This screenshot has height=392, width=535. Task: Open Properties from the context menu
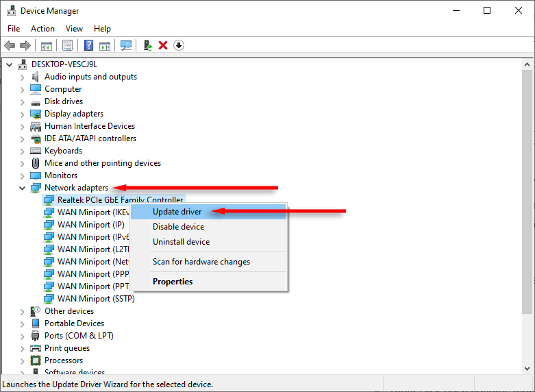[x=173, y=282]
